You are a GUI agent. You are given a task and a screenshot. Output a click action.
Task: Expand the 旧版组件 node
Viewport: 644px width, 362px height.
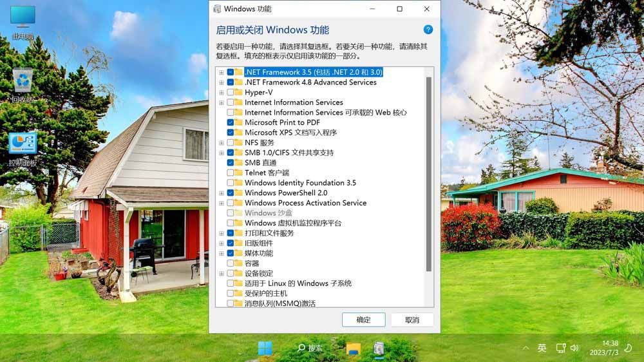click(222, 243)
